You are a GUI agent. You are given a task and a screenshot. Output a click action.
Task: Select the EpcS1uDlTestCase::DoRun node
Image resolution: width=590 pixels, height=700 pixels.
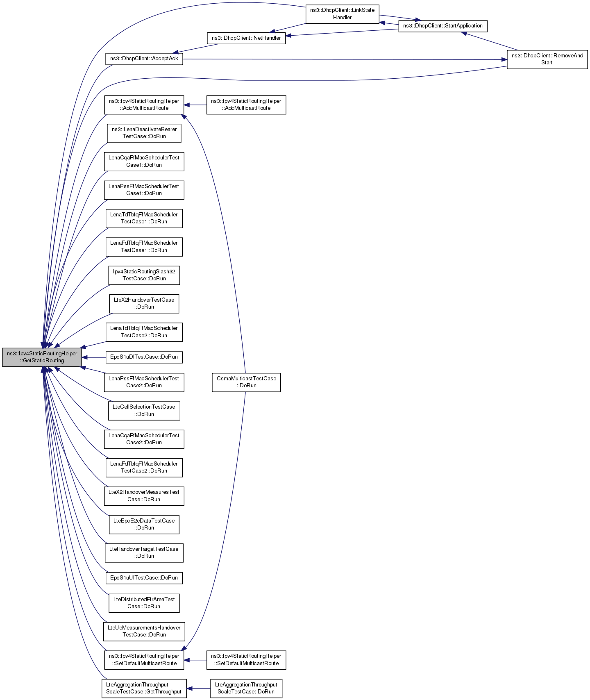point(144,357)
